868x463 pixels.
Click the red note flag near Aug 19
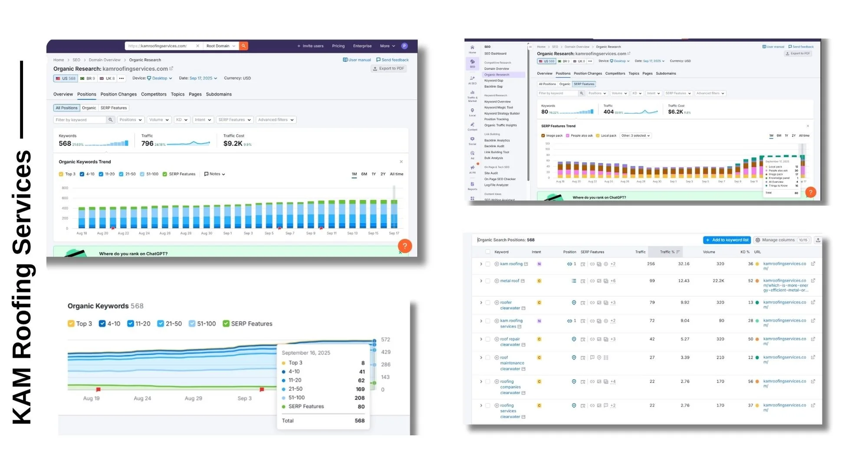tap(98, 390)
